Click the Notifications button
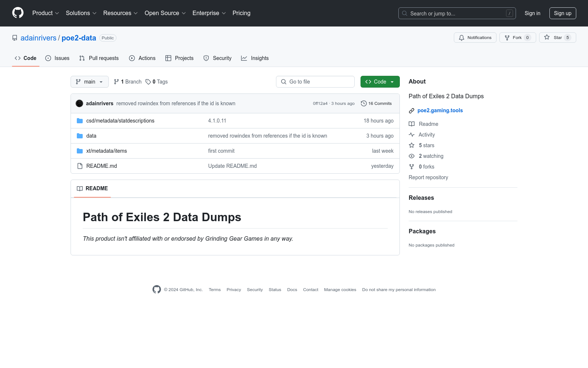Screen dimensions: 588x368 coord(475,38)
